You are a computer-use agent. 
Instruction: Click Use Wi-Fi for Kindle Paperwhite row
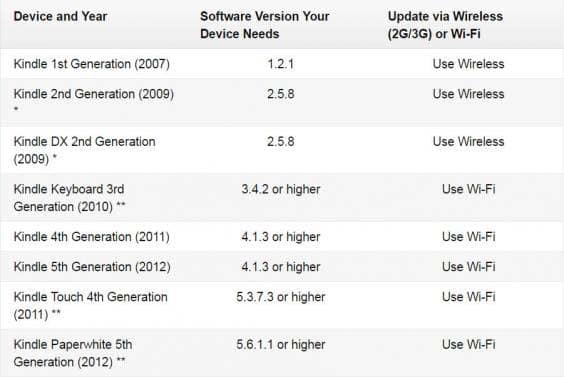pos(468,345)
